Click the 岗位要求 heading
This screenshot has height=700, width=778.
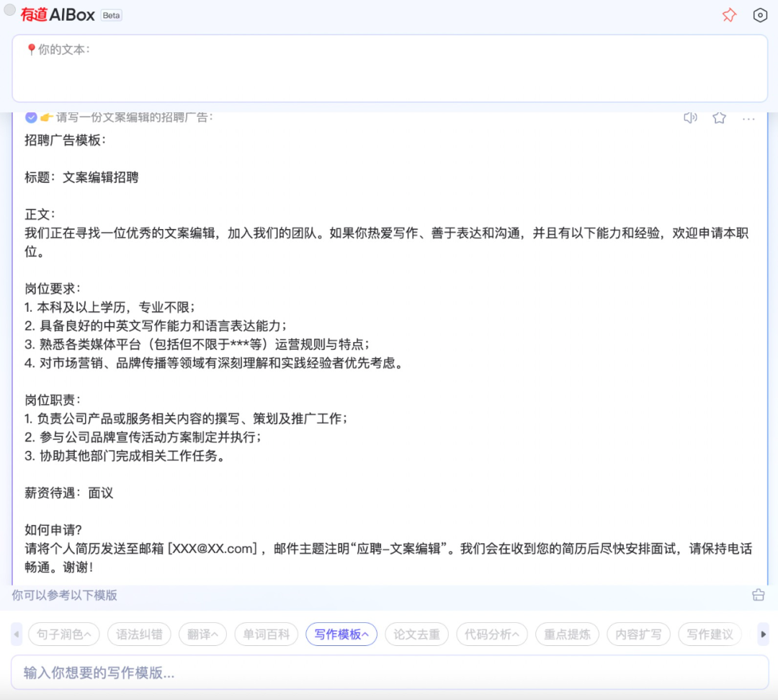point(53,288)
